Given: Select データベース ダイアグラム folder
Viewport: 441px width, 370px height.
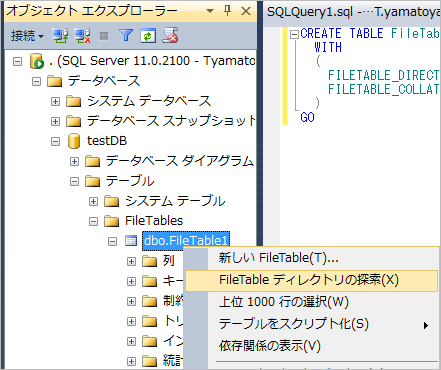Looking at the screenshot, I should (180, 161).
